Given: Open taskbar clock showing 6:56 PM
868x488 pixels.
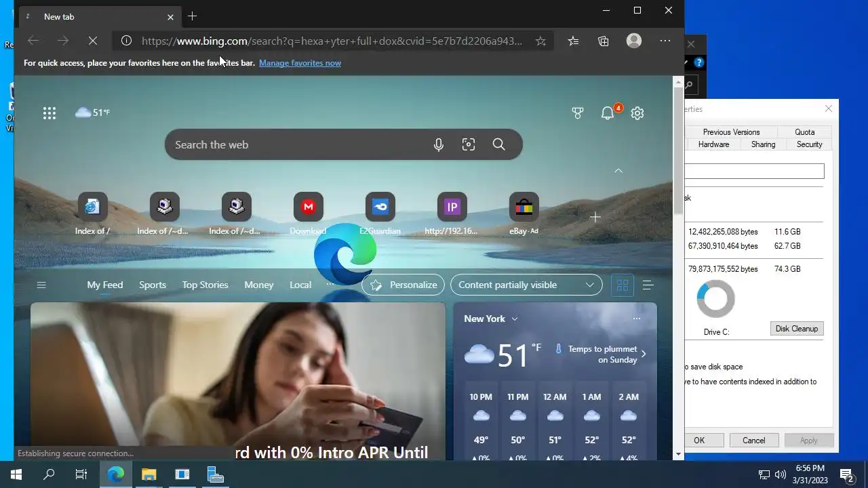Looking at the screenshot, I should (x=810, y=474).
